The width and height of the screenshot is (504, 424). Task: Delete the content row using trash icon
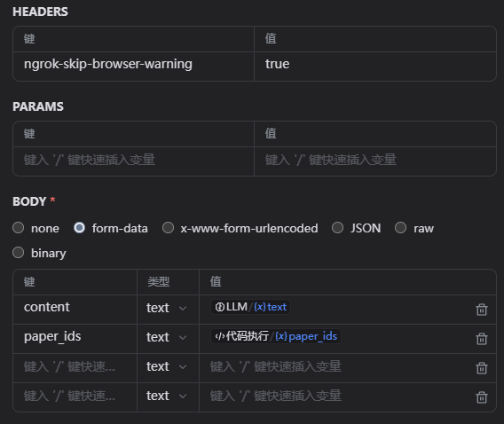(482, 310)
